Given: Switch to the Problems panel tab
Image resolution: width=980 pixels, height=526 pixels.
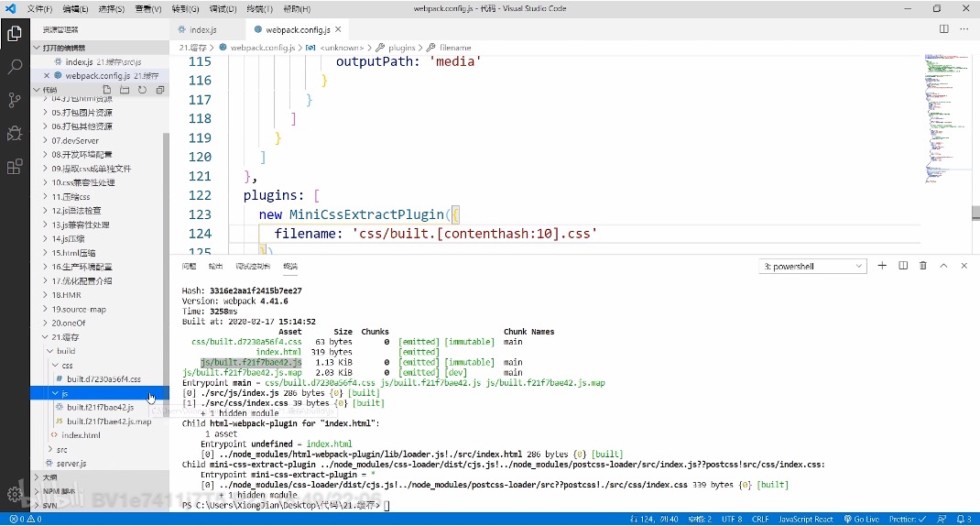Looking at the screenshot, I should [x=189, y=266].
